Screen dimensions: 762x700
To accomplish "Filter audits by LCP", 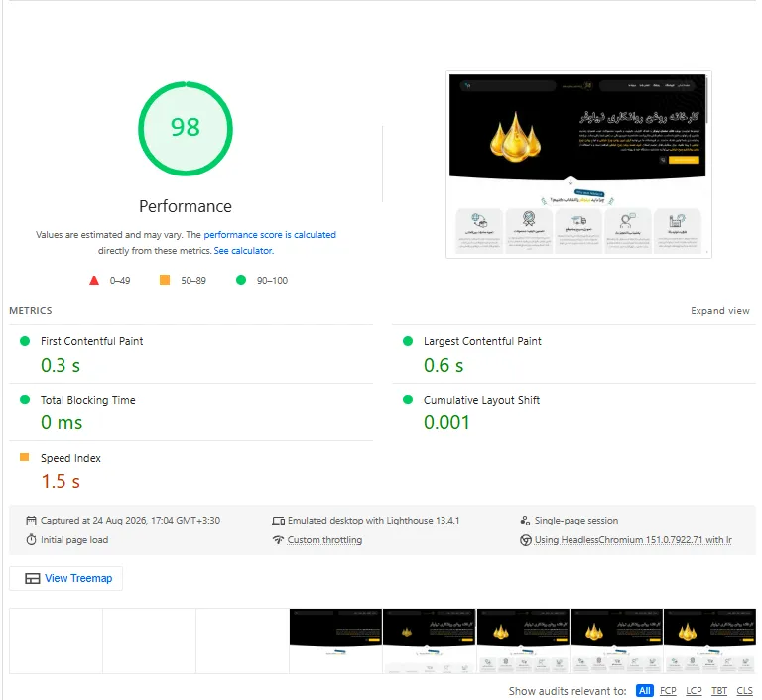I will (694, 691).
